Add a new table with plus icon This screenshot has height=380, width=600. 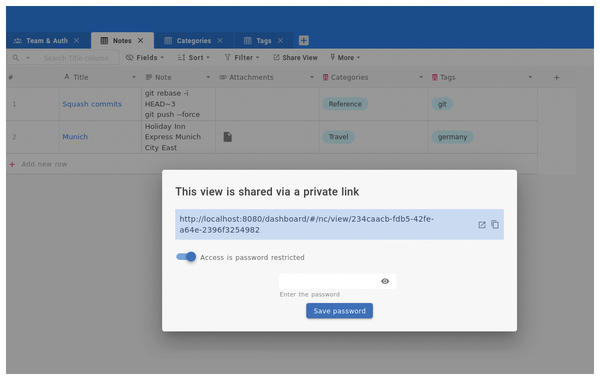303,40
